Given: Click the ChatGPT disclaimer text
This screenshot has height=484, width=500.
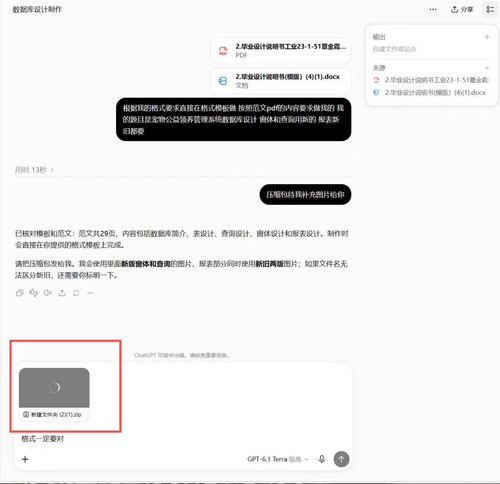Looking at the screenshot, I should [182, 355].
